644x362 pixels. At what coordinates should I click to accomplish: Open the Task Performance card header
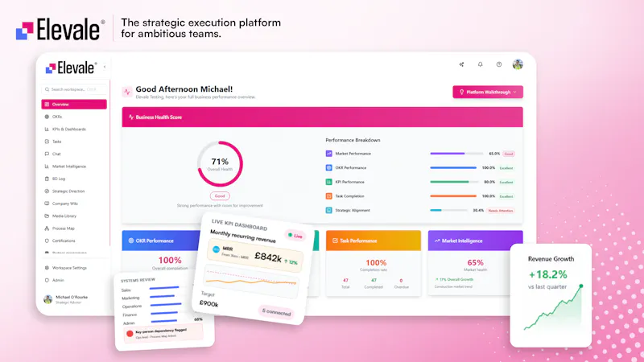(374, 241)
